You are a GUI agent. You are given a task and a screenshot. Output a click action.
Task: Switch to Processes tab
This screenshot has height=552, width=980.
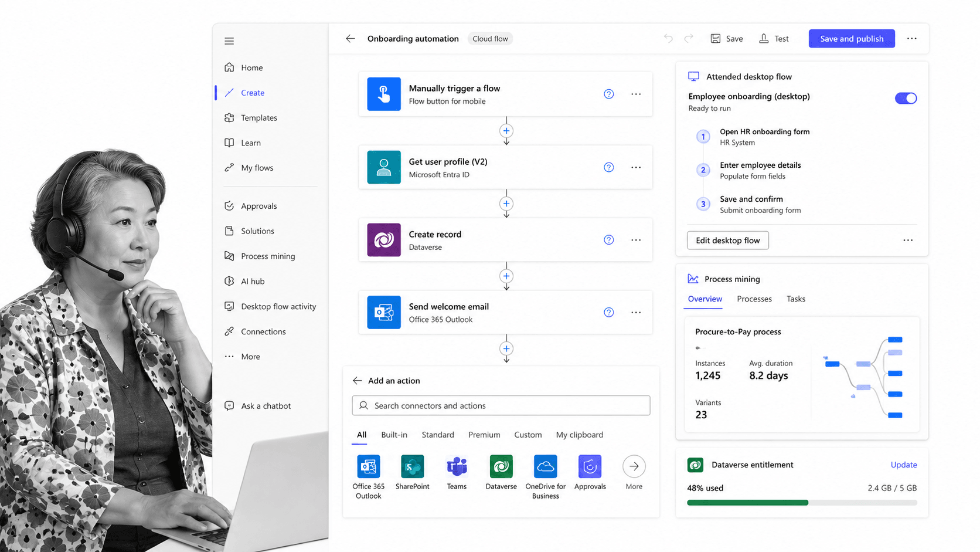[754, 299]
